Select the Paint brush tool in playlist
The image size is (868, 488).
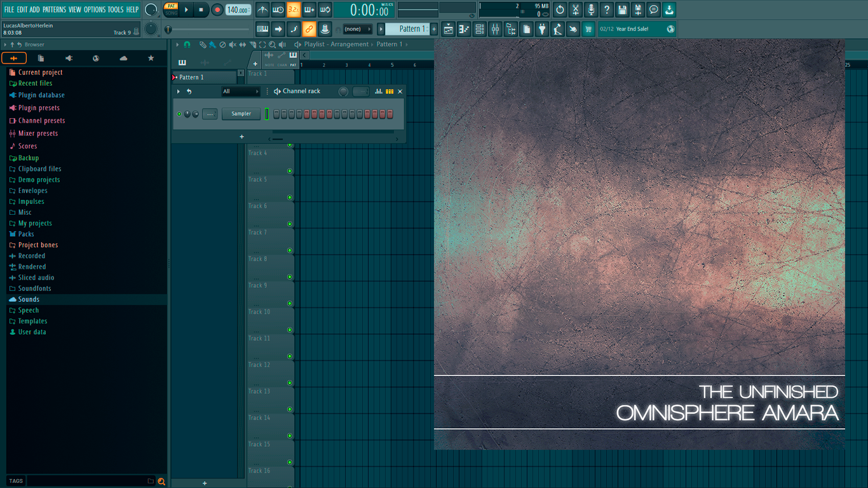[x=212, y=44]
